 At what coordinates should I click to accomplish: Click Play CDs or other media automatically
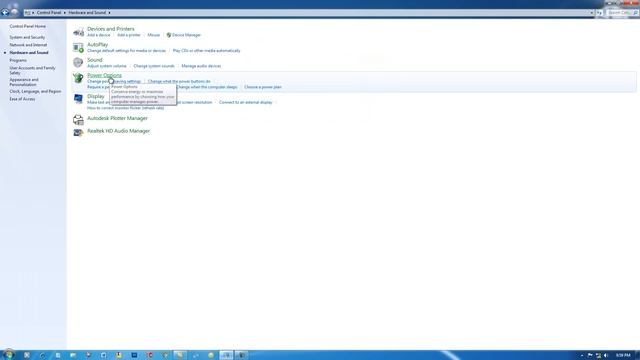point(207,51)
